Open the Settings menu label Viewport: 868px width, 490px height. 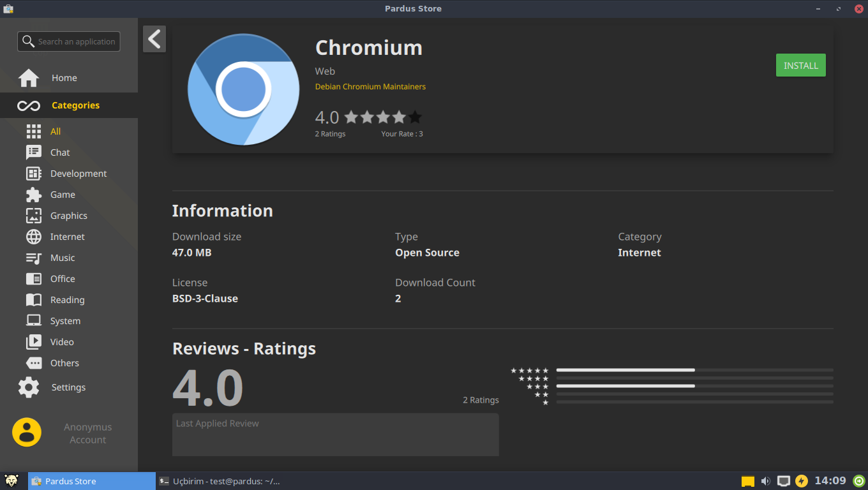(68, 387)
